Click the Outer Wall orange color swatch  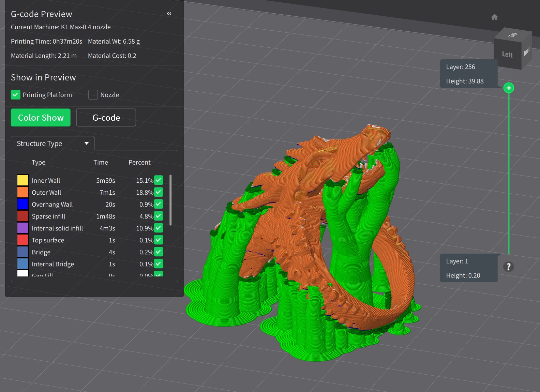click(22, 192)
